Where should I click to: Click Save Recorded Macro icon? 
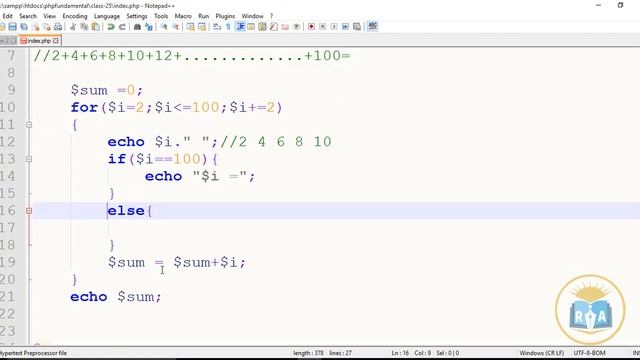click(x=357, y=27)
